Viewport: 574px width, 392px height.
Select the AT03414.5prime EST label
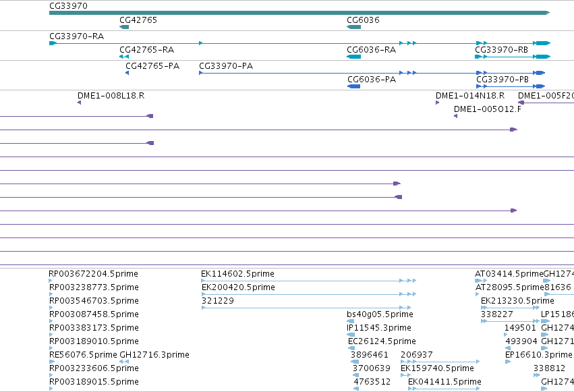coord(509,274)
